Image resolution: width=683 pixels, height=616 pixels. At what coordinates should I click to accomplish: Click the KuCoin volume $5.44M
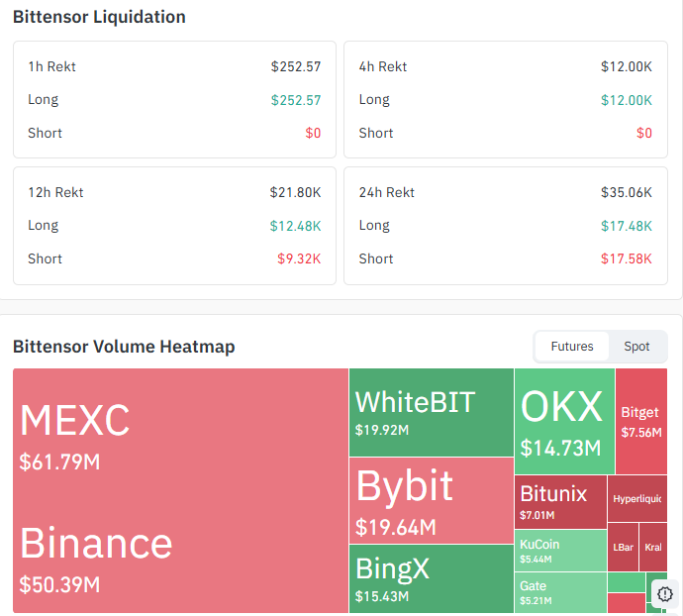coord(536,560)
